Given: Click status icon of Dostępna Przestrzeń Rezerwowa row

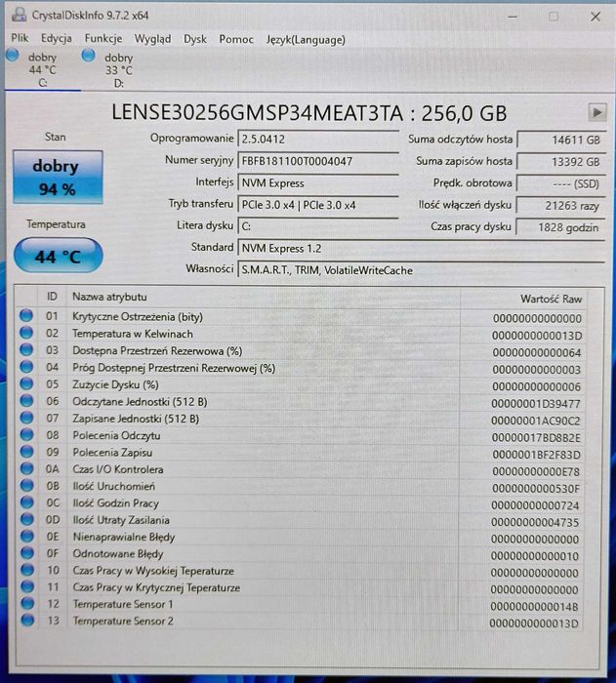Looking at the screenshot, I should pyautogui.click(x=26, y=349).
